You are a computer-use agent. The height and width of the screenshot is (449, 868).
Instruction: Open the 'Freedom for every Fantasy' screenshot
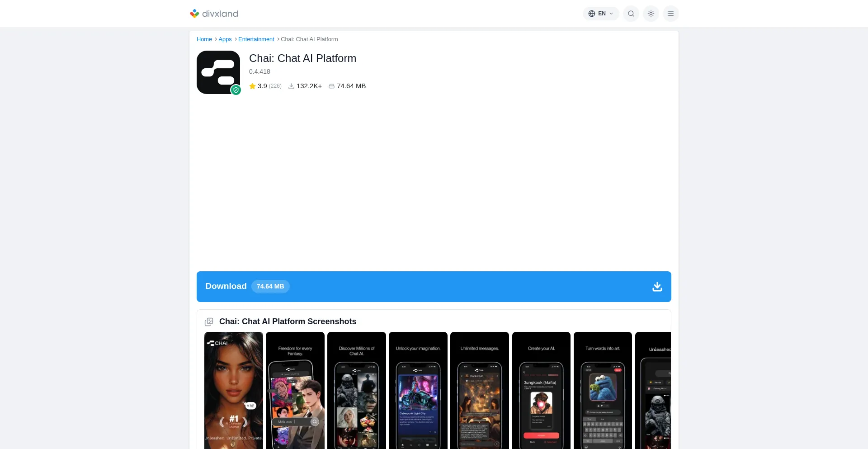pos(295,391)
